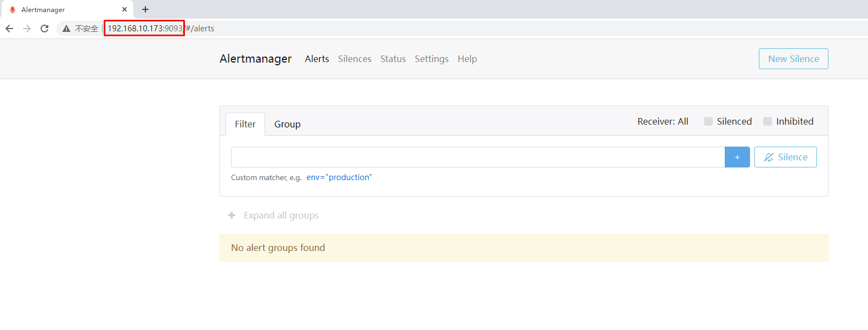Viewport: 868px width, 330px height.
Task: Open the Receiver: All selector
Action: pyautogui.click(x=663, y=121)
